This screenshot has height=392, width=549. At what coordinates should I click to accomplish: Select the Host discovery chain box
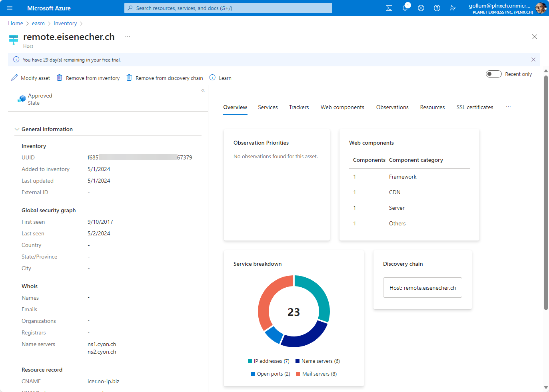tap(422, 288)
